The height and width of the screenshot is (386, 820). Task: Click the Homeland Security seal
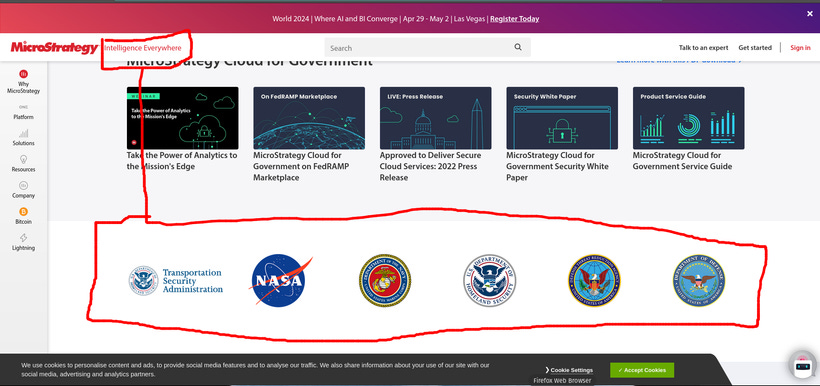(x=489, y=280)
